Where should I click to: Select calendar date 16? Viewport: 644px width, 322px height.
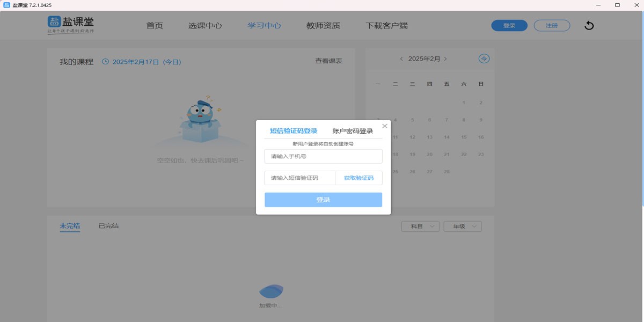(x=481, y=137)
